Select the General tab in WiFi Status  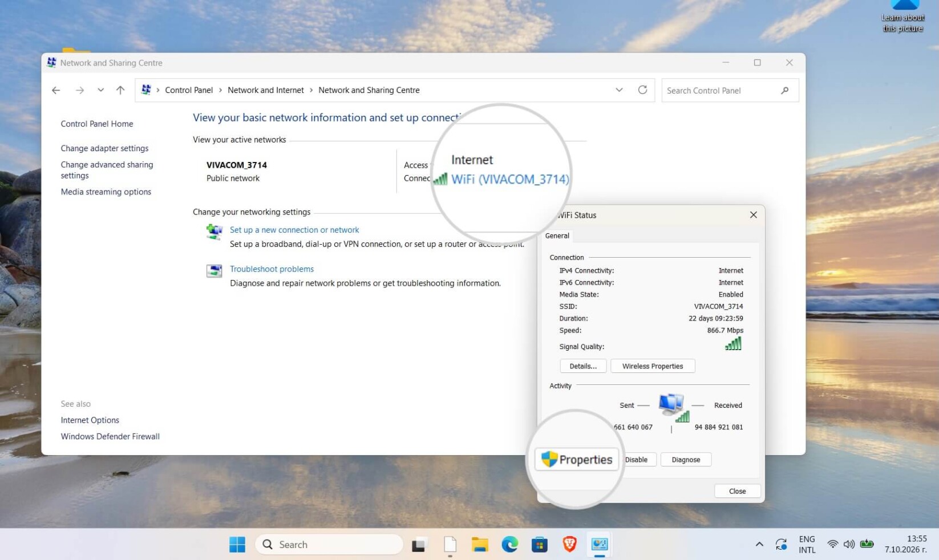tap(557, 236)
